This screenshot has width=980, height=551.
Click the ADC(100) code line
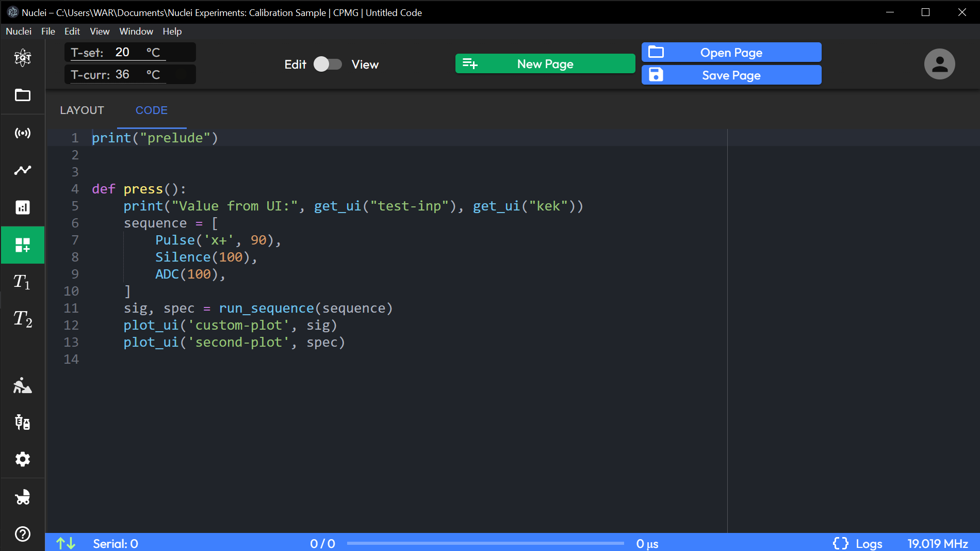pyautogui.click(x=190, y=274)
